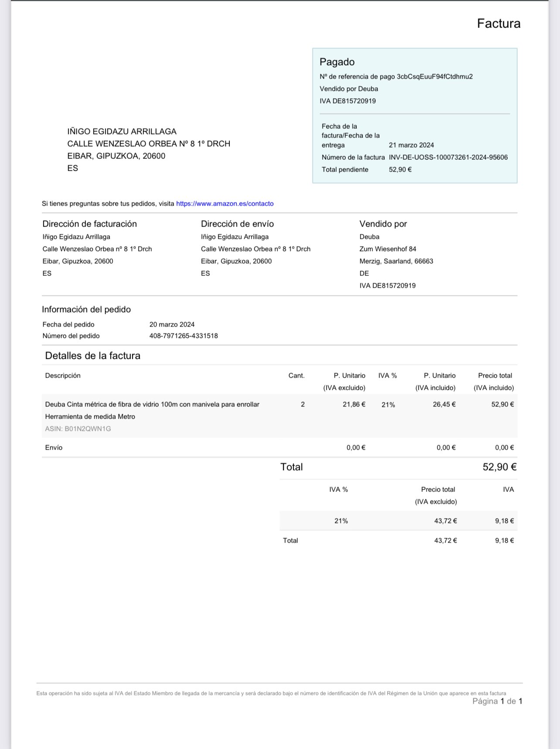Image resolution: width=560 pixels, height=749 pixels.
Task: Click invoice number INV-DE-UOSS-100073261-2024-95606
Action: click(x=448, y=158)
